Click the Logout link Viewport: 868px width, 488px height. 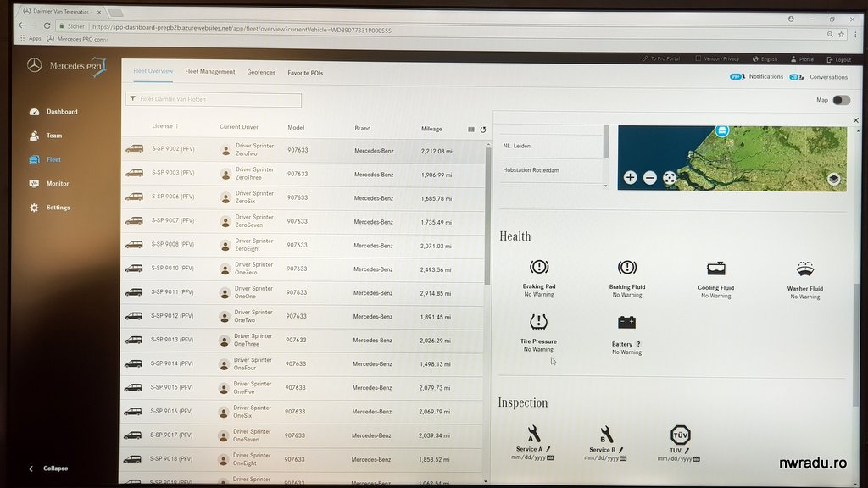(838, 60)
